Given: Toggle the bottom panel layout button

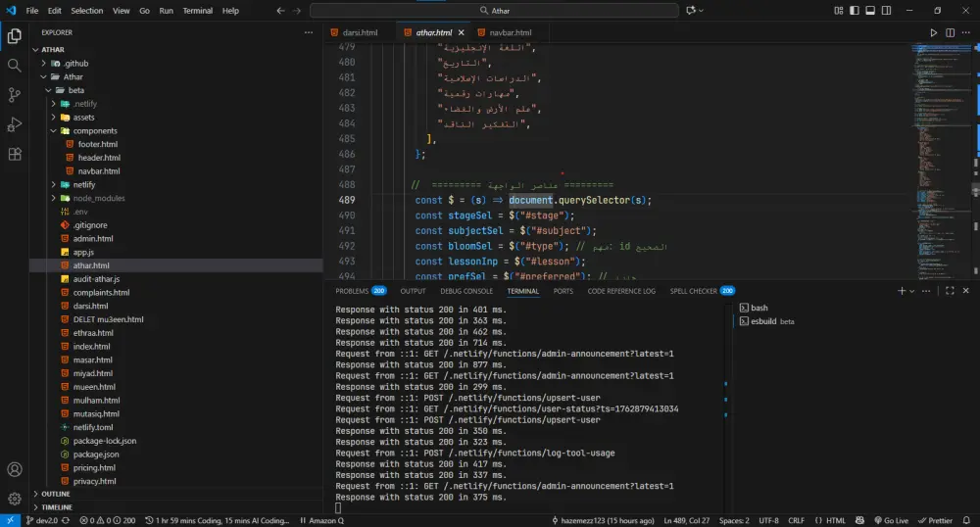Looking at the screenshot, I should point(870,10).
